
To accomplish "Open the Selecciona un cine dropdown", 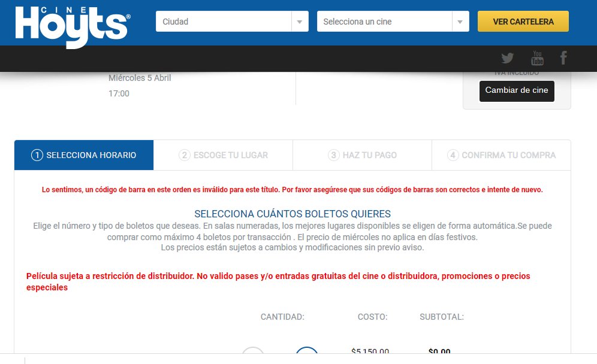I will tap(393, 22).
